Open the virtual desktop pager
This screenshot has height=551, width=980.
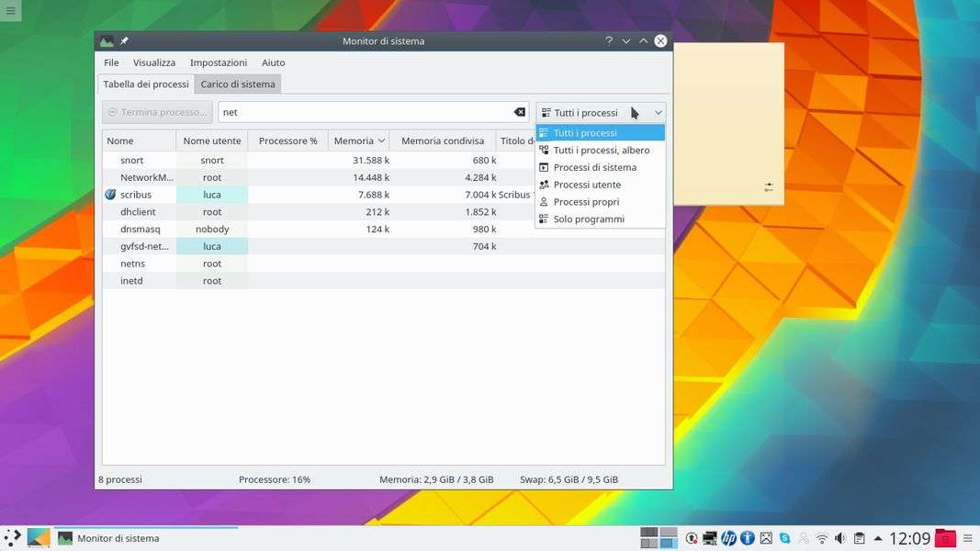(659, 538)
